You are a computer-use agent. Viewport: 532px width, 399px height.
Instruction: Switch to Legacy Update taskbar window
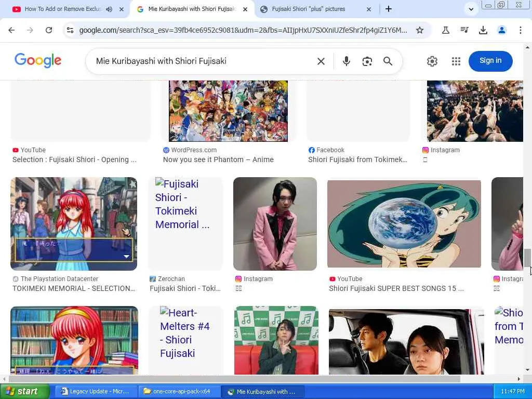(96, 392)
